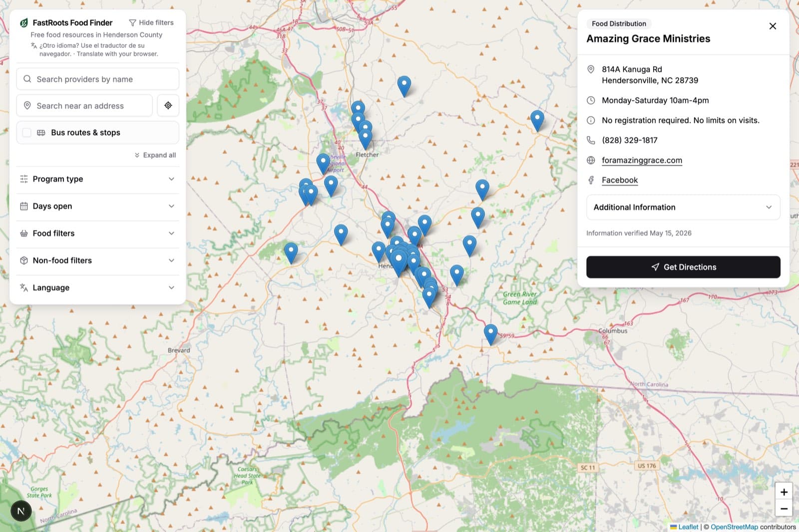Click the clock icon beside opening hours
Screen dimensions: 799x532
point(591,100)
